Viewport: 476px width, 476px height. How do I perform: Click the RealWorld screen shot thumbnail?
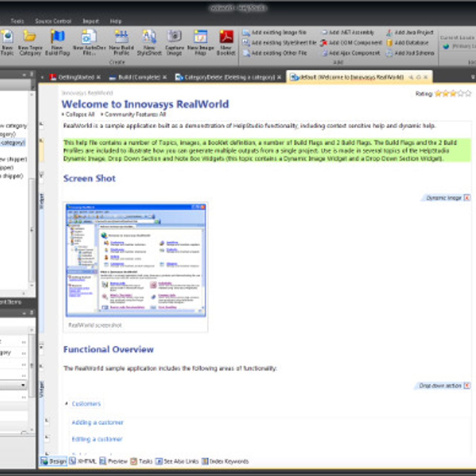pyautogui.click(x=136, y=260)
